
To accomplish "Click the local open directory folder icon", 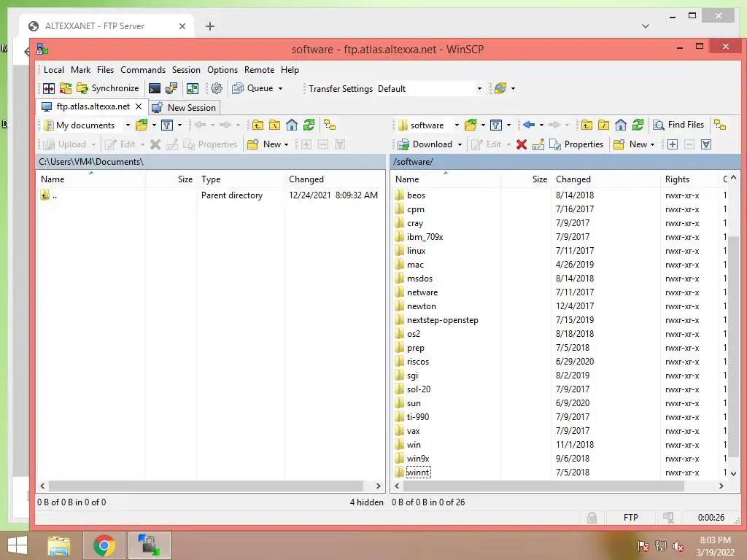I will click(x=142, y=125).
